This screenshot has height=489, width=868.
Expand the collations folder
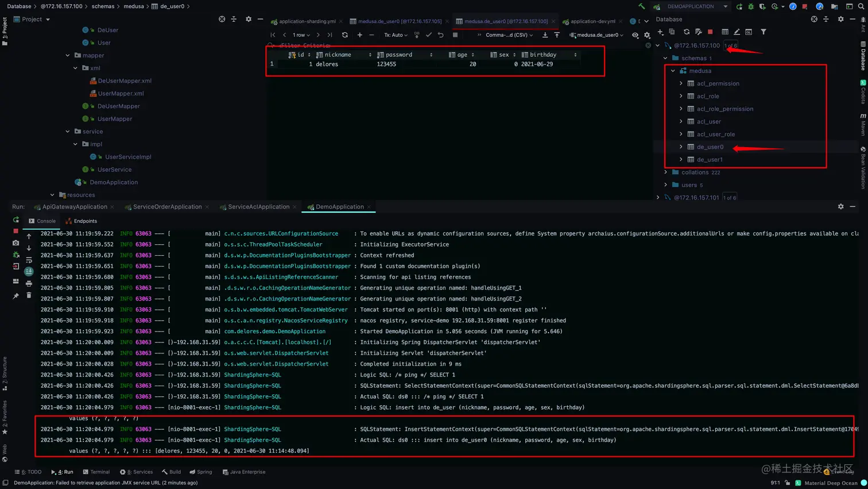[666, 172]
